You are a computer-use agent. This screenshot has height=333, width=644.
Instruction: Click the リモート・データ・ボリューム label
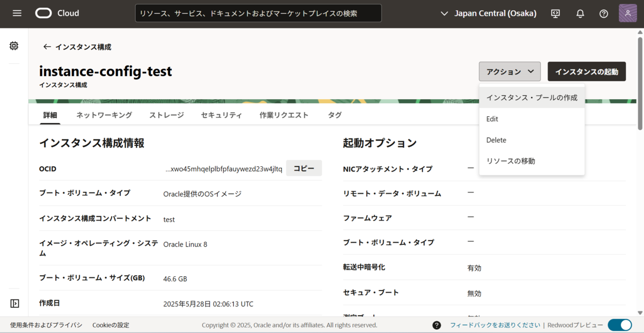pyautogui.click(x=392, y=194)
